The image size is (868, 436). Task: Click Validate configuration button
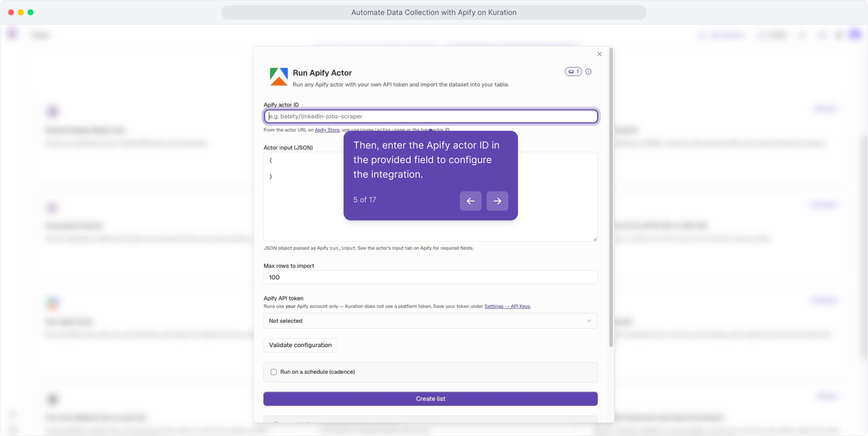300,345
